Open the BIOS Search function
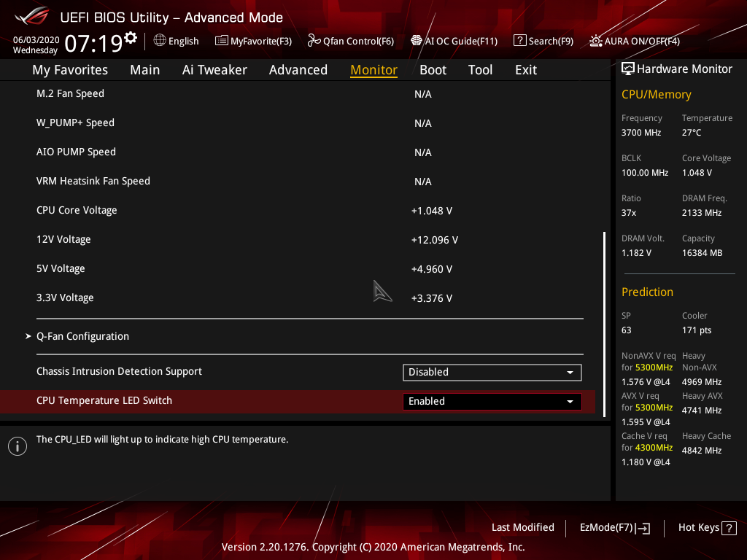747x560 pixels. pyautogui.click(x=543, y=41)
